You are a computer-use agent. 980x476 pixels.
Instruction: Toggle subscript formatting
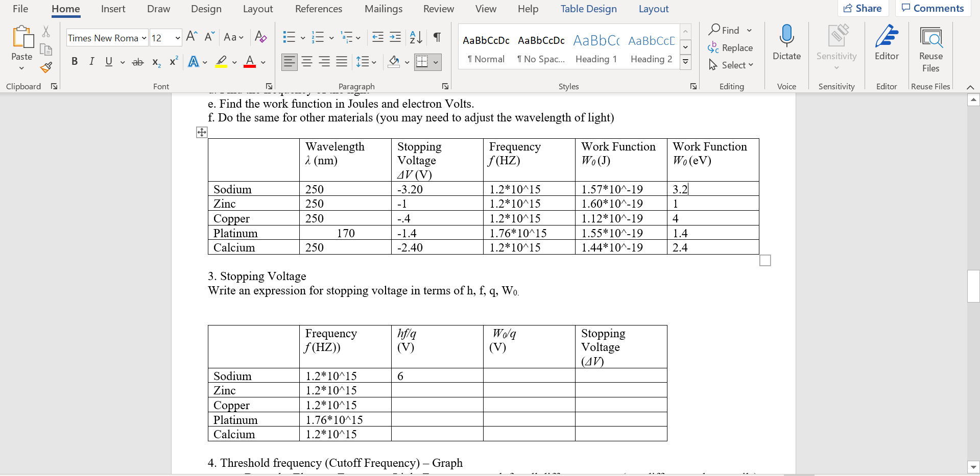point(156,62)
